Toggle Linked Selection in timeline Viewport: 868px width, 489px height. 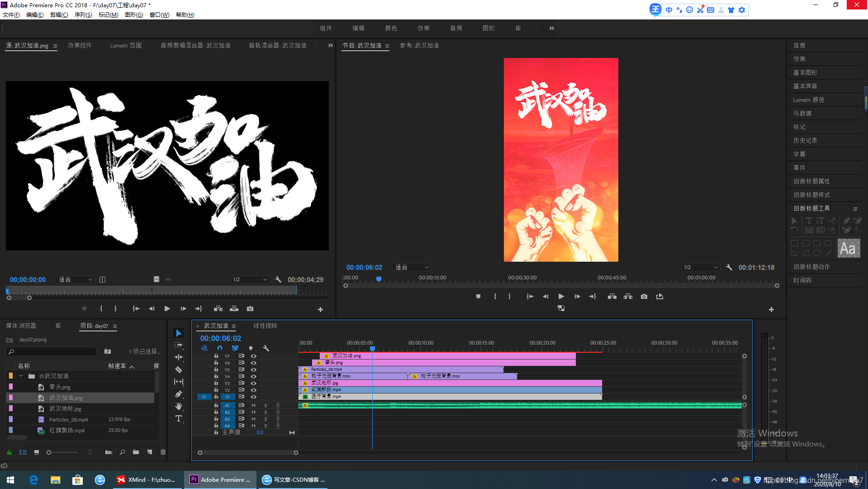click(x=235, y=348)
